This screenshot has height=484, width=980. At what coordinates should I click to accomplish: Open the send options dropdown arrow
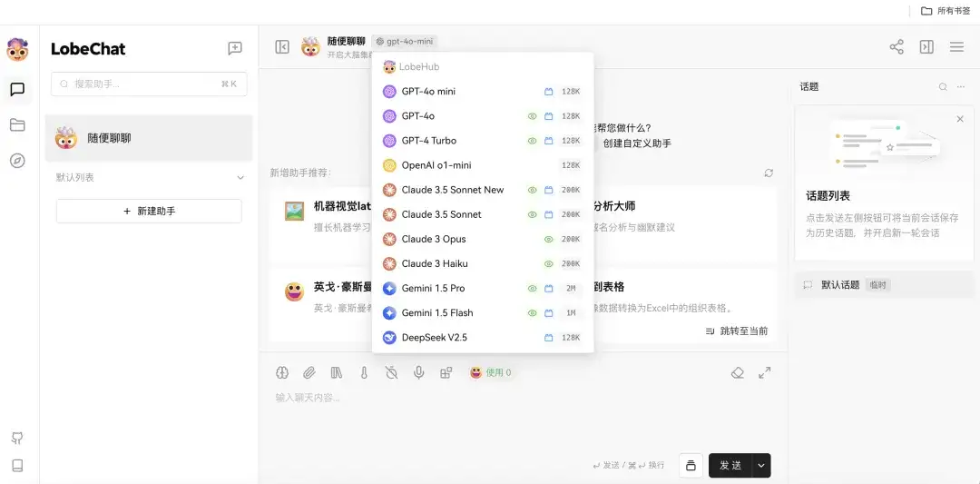pos(761,465)
